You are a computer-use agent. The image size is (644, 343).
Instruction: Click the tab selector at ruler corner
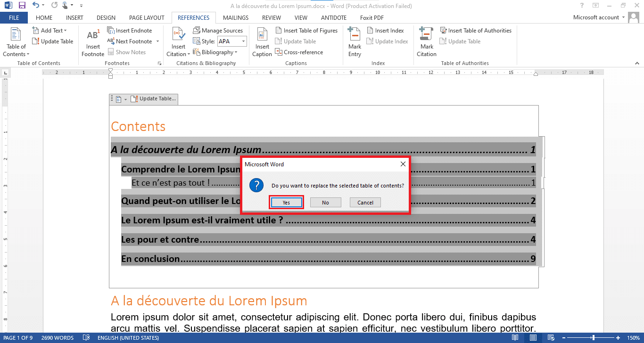point(6,73)
